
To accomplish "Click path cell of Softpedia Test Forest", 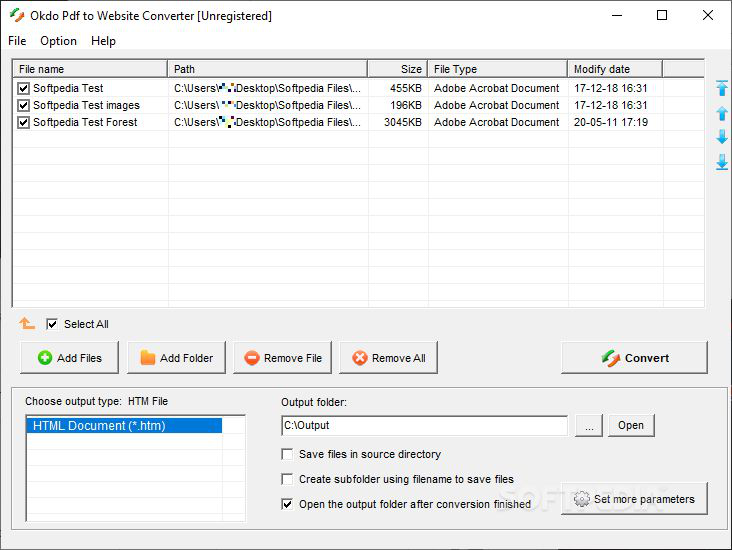I will 267,122.
